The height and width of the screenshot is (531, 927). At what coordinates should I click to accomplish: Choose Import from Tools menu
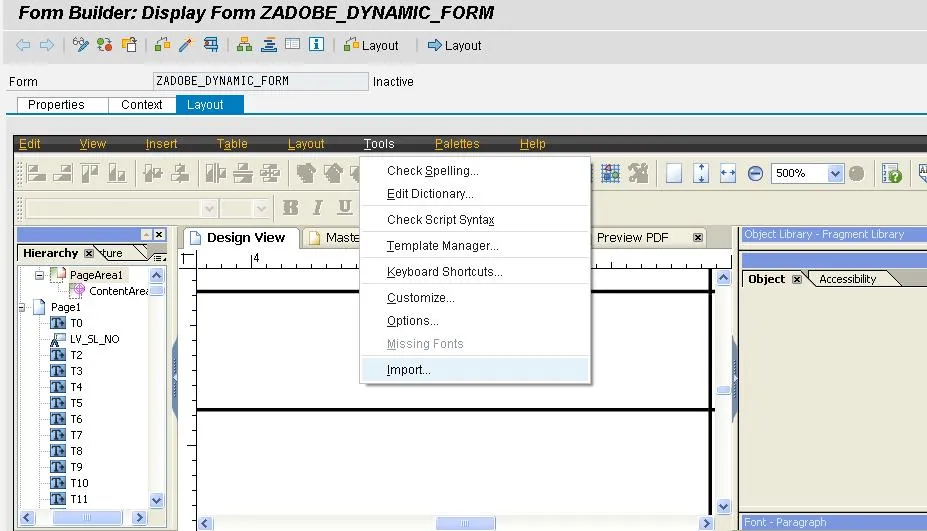click(x=475, y=370)
